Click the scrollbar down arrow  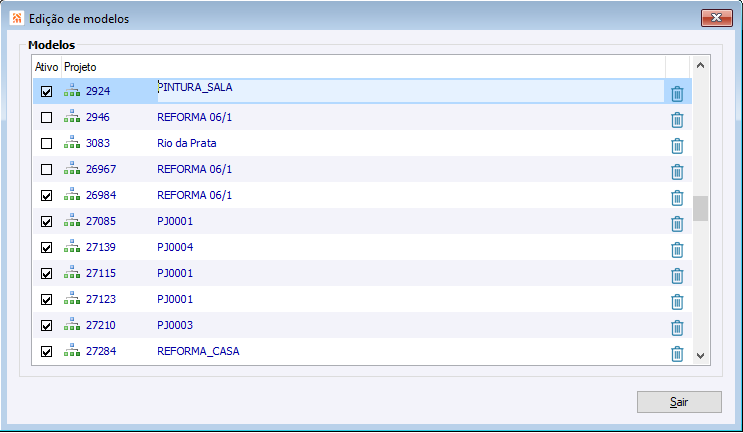pos(700,355)
